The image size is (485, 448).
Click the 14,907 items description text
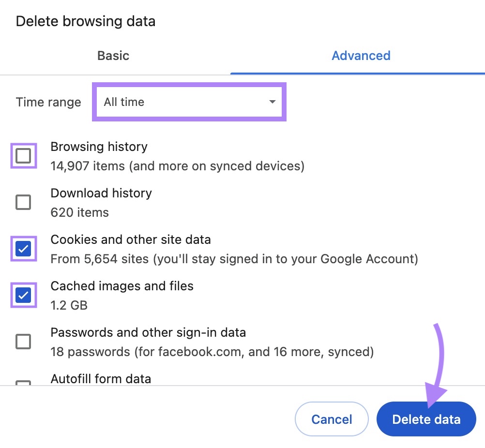pos(177,166)
